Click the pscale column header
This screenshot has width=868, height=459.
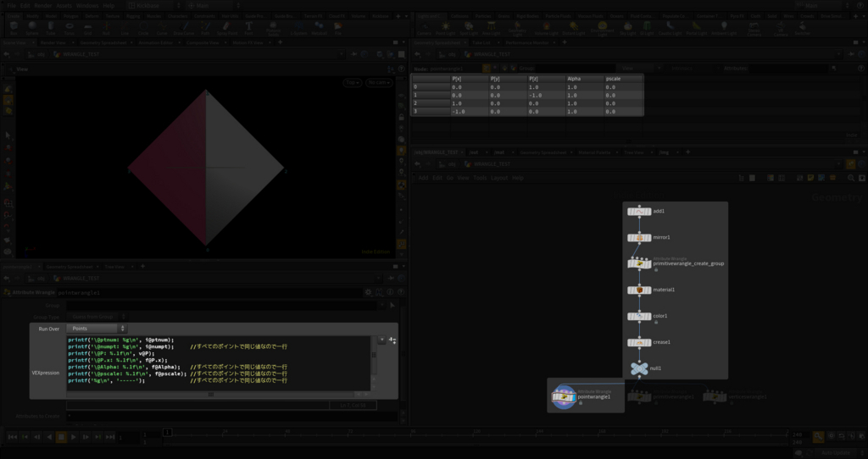pyautogui.click(x=623, y=79)
